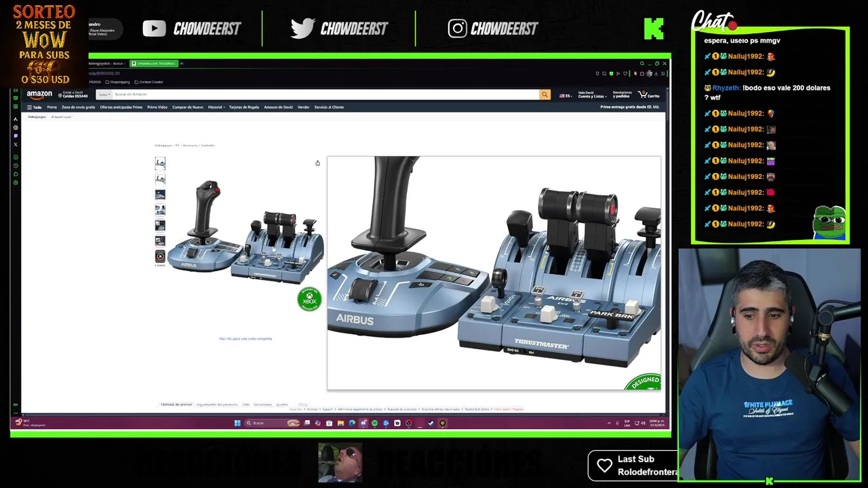Open Zona de envío gratis

coord(79,107)
